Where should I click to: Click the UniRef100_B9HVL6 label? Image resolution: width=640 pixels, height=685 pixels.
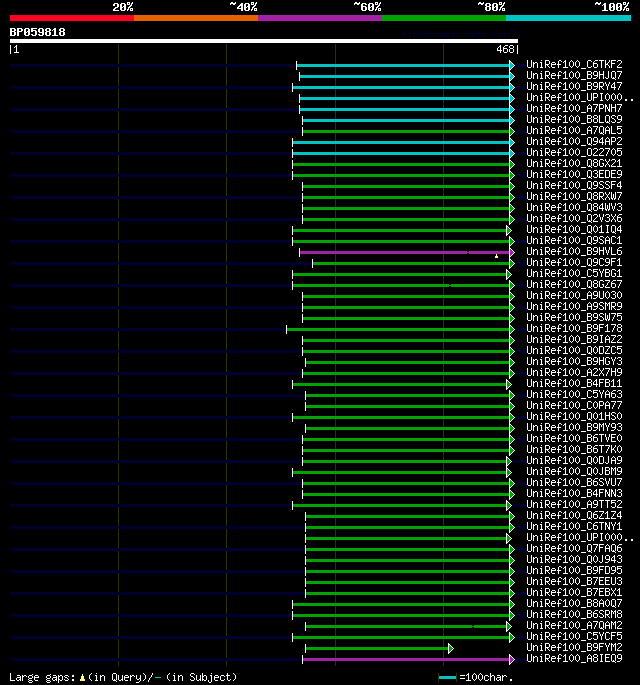pos(574,251)
